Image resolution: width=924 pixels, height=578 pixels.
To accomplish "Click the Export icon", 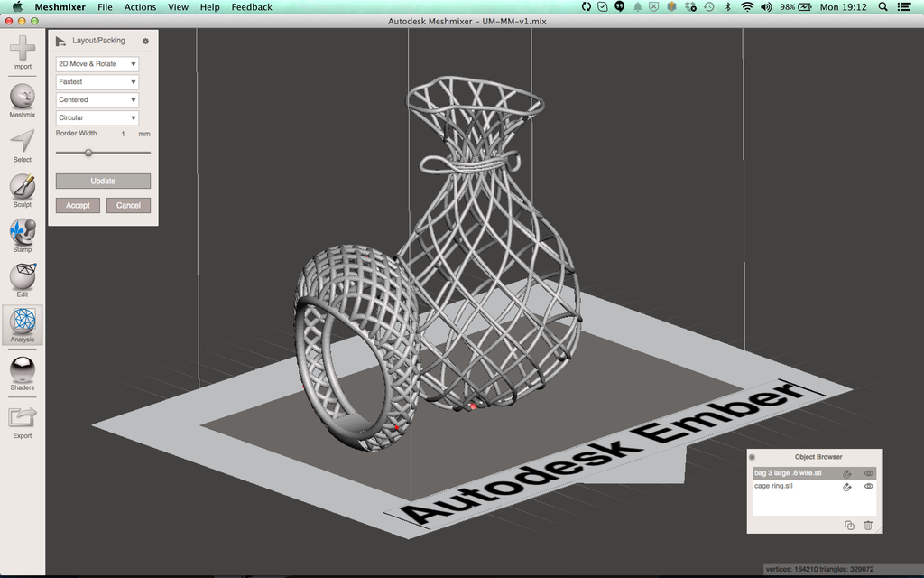I will click(x=23, y=423).
